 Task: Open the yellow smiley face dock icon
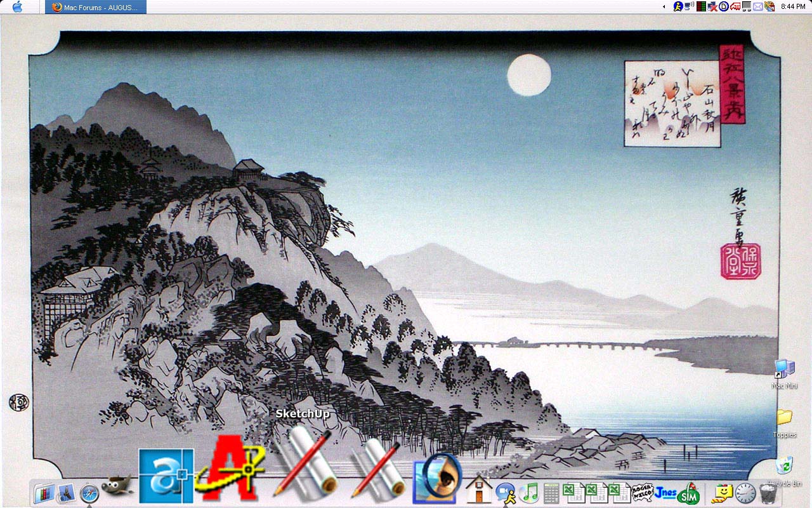click(722, 493)
